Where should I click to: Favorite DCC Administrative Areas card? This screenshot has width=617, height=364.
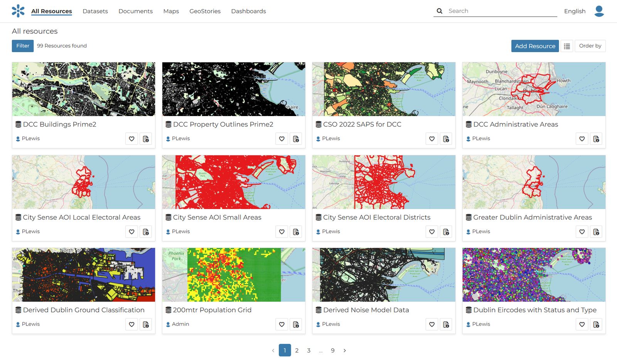582,139
